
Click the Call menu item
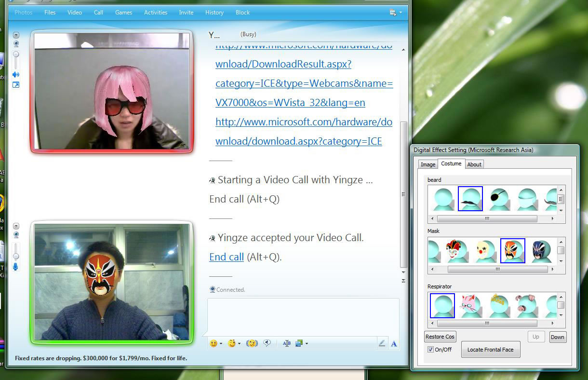[99, 13]
